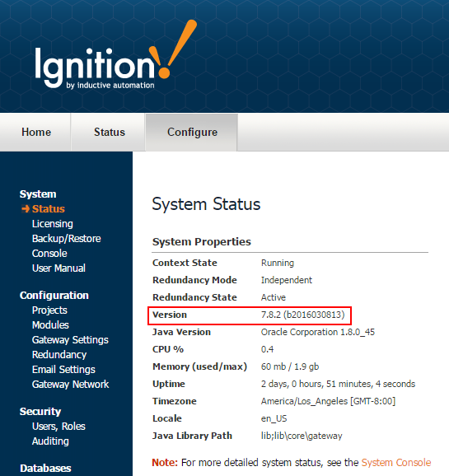449x476 pixels.
Task: Click the orange arrow beside Status
Action: [x=26, y=209]
